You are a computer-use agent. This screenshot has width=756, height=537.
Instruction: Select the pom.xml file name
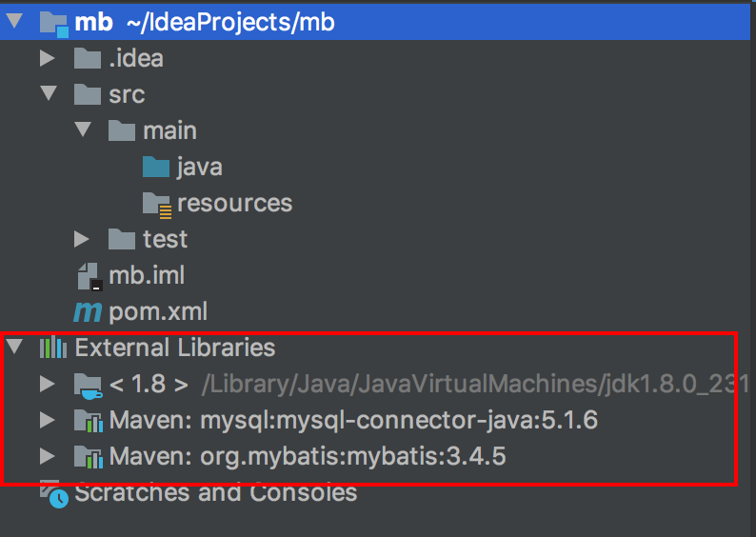click(158, 311)
